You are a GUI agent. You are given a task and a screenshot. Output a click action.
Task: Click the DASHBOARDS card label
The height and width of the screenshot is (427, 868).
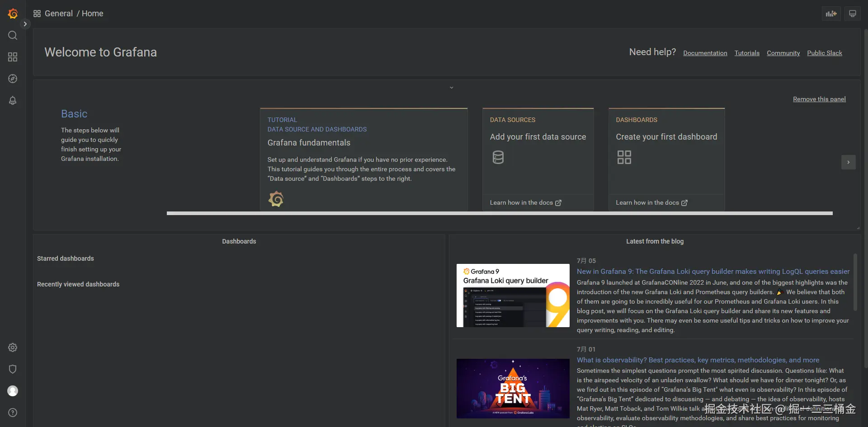[x=637, y=120]
